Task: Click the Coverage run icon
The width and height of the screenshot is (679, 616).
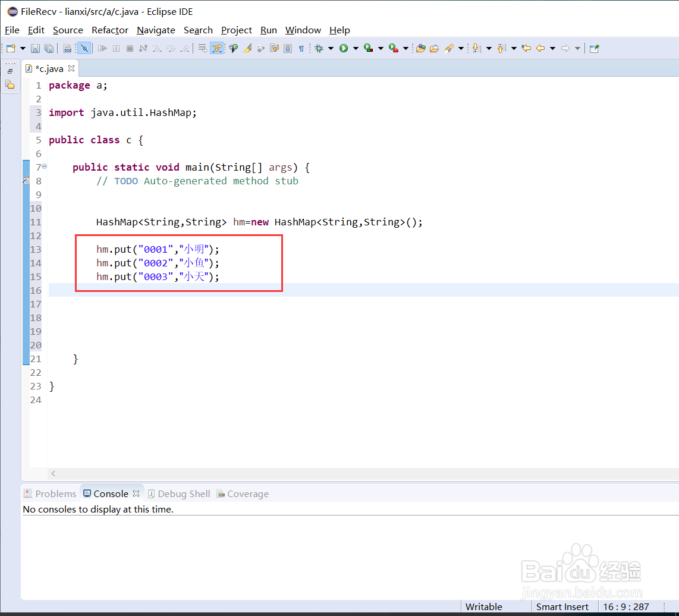Action: pos(369,49)
